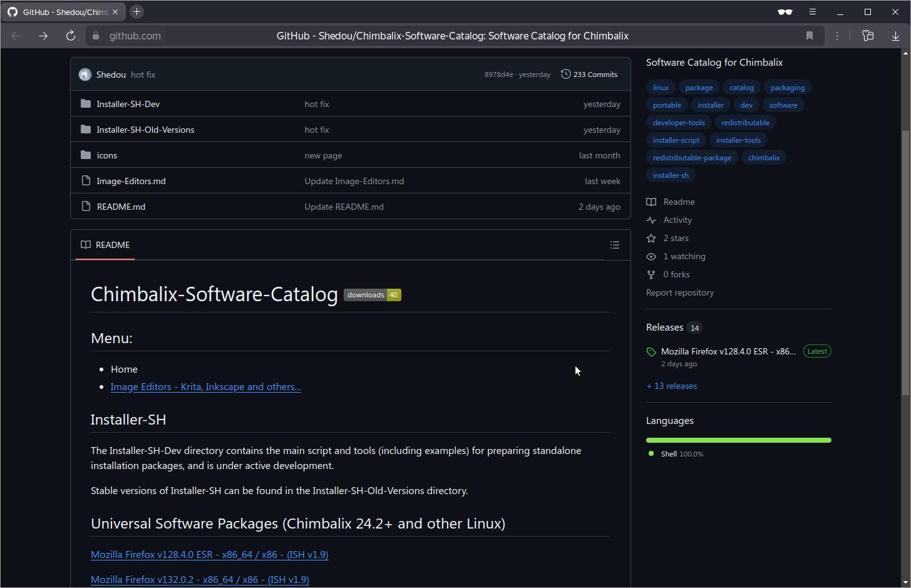The image size is (911, 588).
Task: Click the bookmark icon in the address bar
Action: click(x=809, y=36)
